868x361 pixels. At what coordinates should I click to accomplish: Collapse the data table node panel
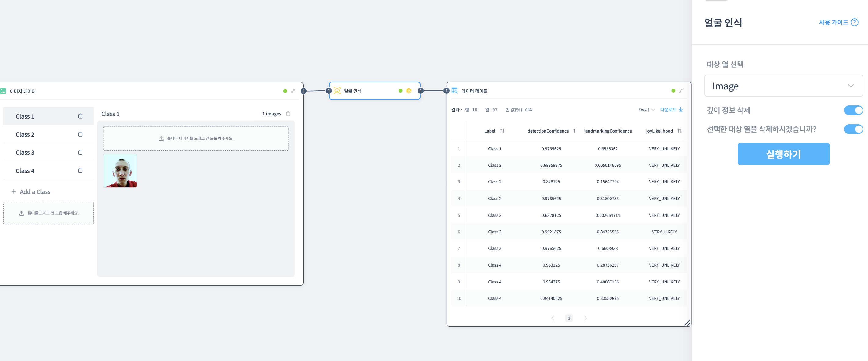pyautogui.click(x=681, y=91)
